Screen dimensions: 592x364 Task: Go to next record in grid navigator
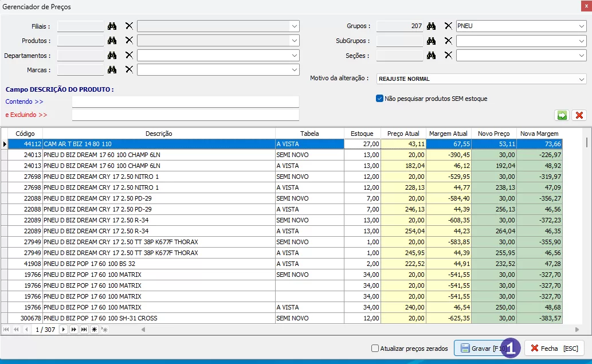tap(64, 330)
